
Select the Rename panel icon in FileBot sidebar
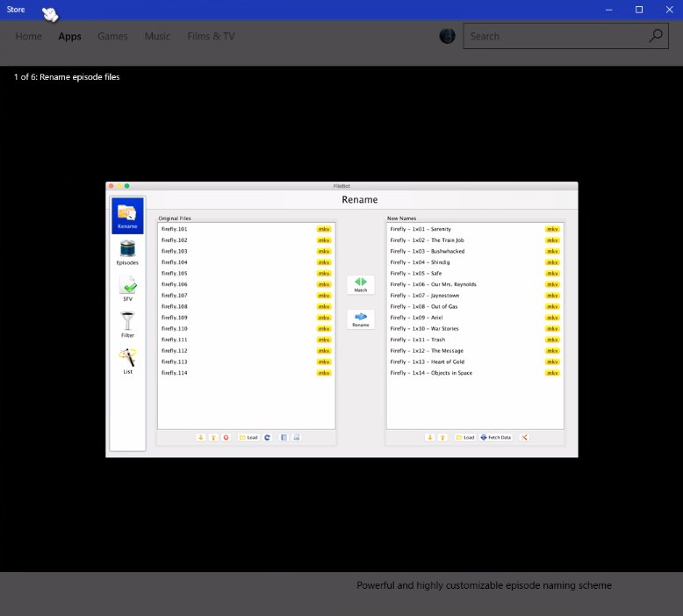(x=127, y=216)
